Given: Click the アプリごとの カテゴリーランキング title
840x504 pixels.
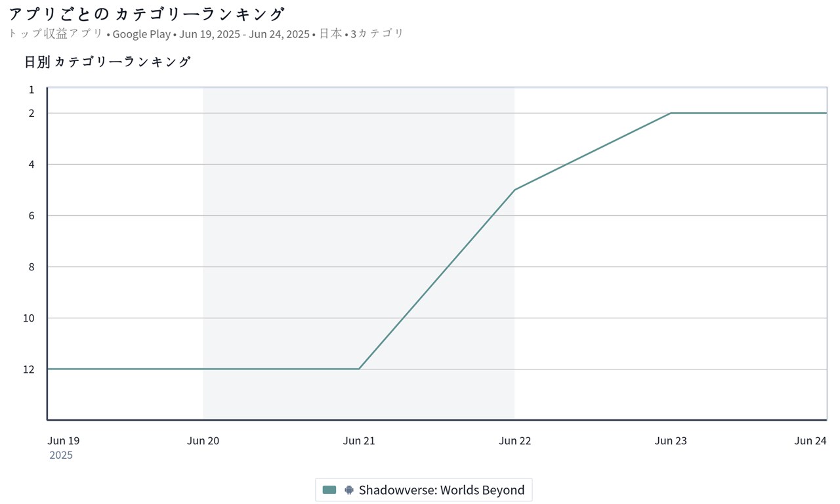Looking at the screenshot, I should pyautogui.click(x=146, y=14).
